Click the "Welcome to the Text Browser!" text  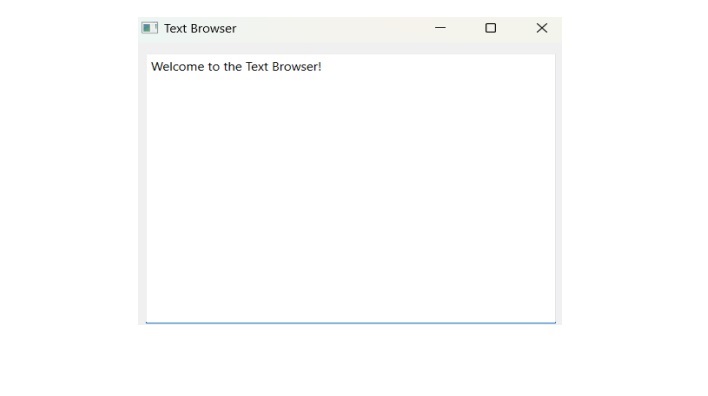click(236, 67)
